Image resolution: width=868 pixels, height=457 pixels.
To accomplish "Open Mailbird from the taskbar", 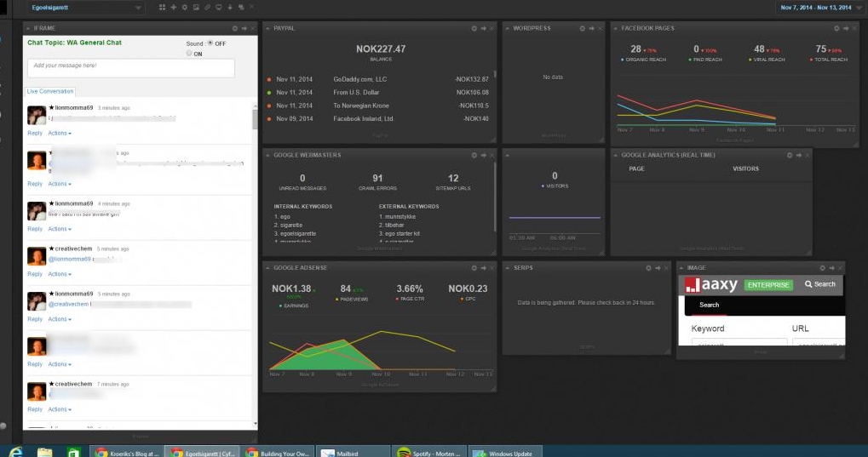I will [x=354, y=452].
